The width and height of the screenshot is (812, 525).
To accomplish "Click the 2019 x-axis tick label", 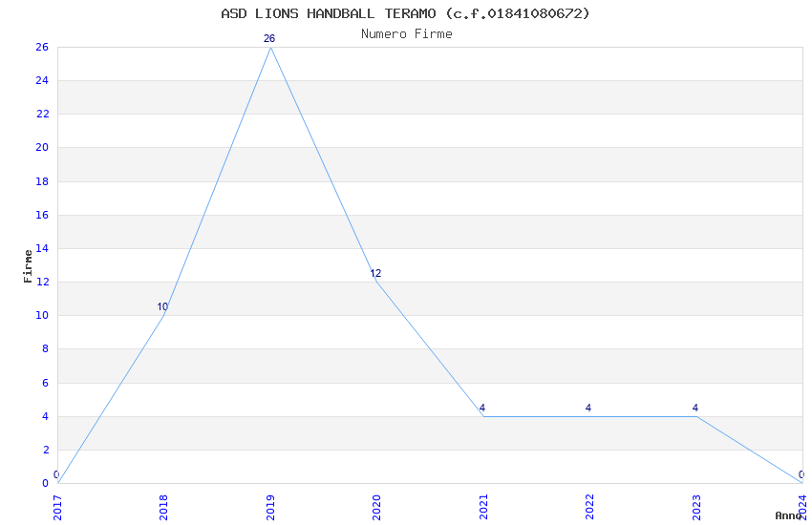I will [270, 508].
